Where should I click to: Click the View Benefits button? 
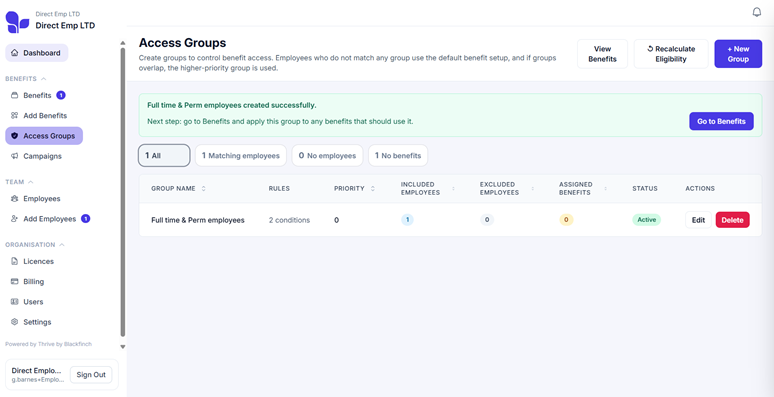tap(602, 54)
